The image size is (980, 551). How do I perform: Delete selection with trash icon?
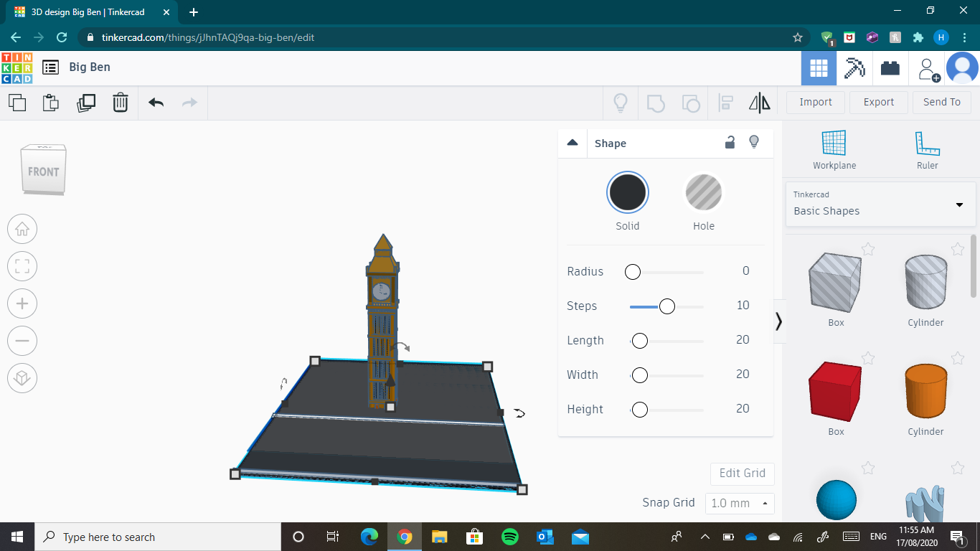pyautogui.click(x=121, y=103)
